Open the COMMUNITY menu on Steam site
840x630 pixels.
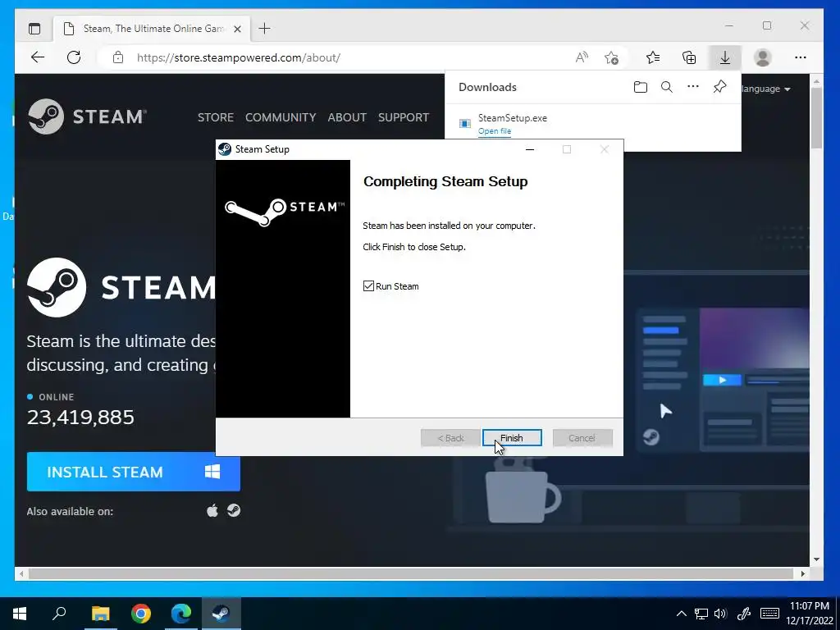pos(281,117)
